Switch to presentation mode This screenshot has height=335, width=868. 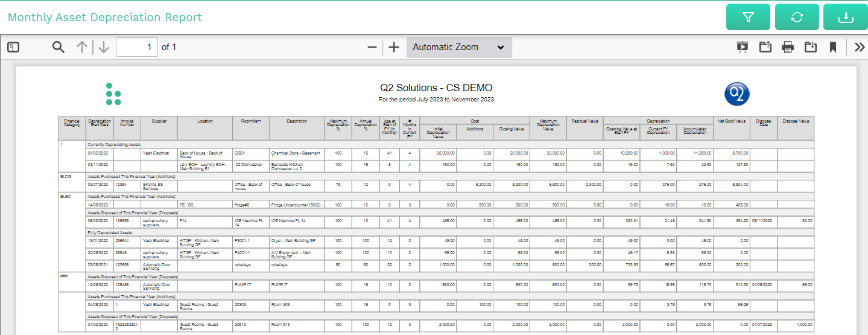743,47
